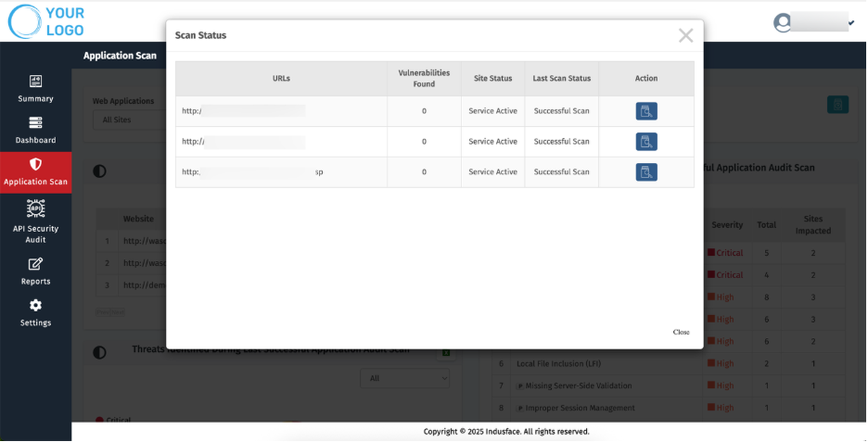This screenshot has width=868, height=442.
Task: Click the Total column header
Action: [766, 225]
